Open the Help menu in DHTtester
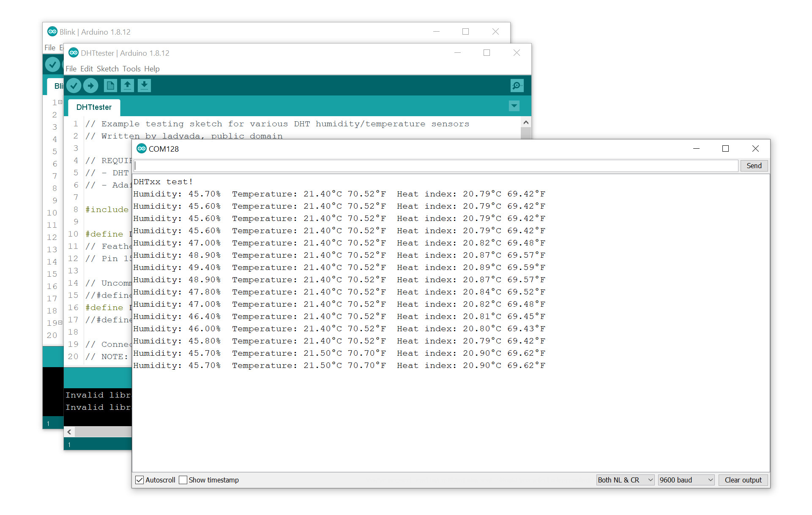Viewport: 812px width, 515px height. [152, 69]
